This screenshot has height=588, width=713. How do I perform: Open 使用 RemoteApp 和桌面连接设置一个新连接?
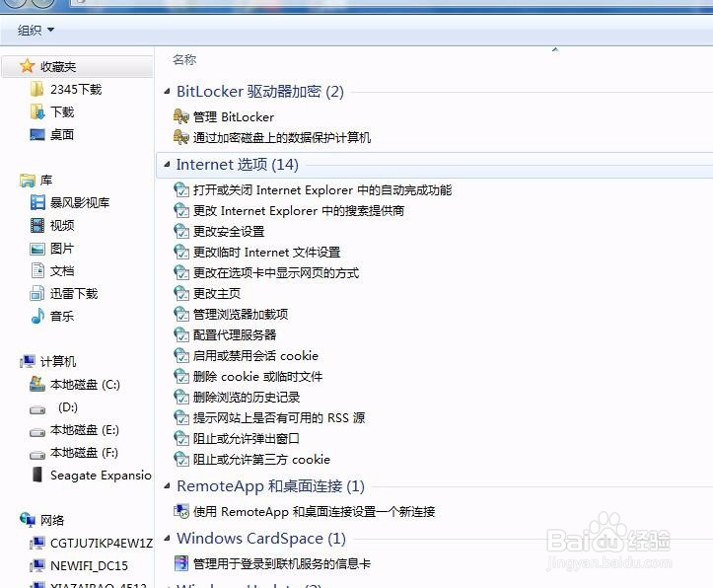point(315,512)
